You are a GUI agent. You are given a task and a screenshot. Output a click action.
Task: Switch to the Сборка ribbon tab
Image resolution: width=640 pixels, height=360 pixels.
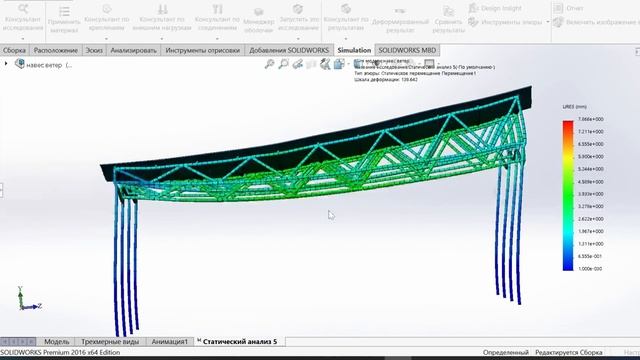click(x=14, y=50)
